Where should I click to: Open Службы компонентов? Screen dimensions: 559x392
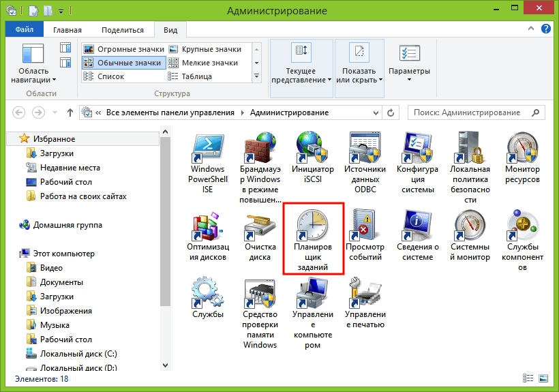[x=522, y=241]
